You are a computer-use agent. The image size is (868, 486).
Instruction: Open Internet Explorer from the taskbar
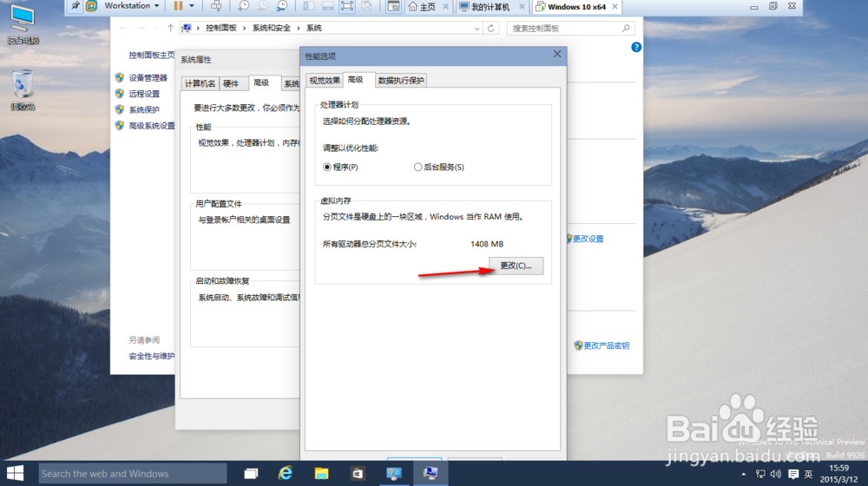[286, 473]
